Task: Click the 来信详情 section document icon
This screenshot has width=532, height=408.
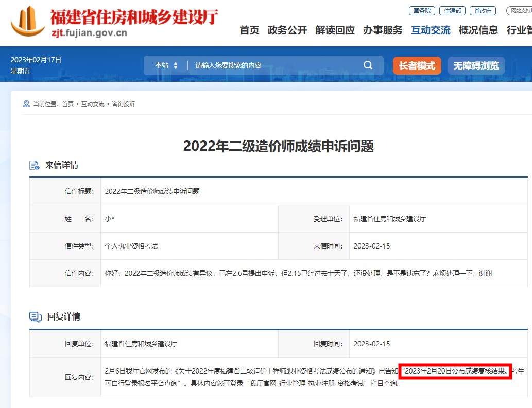Action: click(35, 165)
